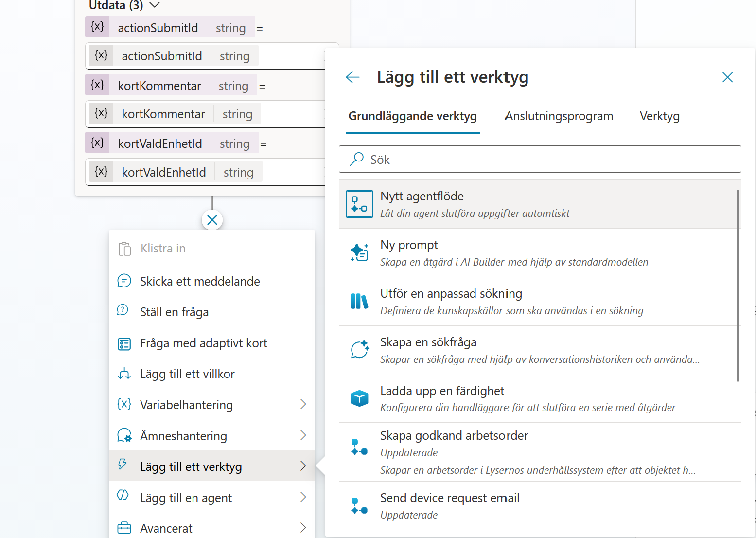
Task: Click the Ladda upp en färdighet cube icon
Action: click(x=359, y=398)
